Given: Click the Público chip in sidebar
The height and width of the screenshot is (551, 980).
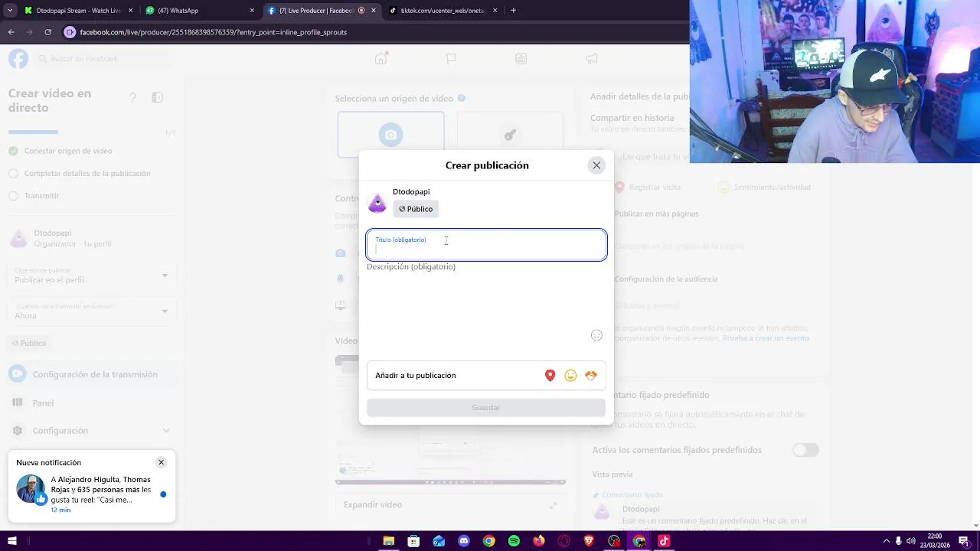Looking at the screenshot, I should pyautogui.click(x=29, y=343).
